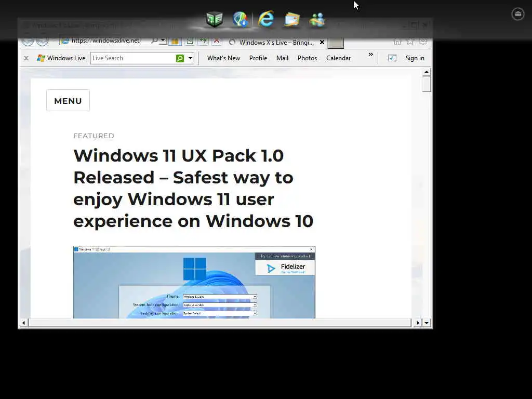Open the Windows 11 UX Pack article headline
The width and height of the screenshot is (532, 399).
tap(193, 188)
